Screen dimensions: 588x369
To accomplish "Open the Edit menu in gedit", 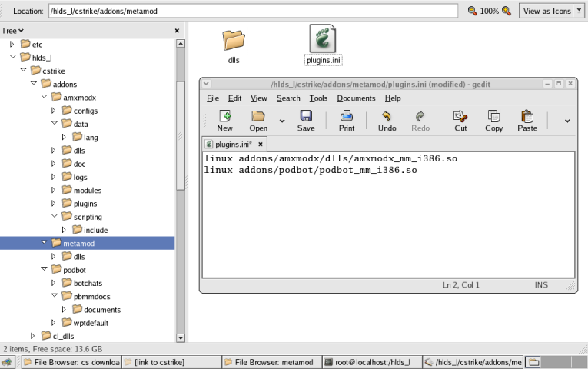I will [234, 98].
